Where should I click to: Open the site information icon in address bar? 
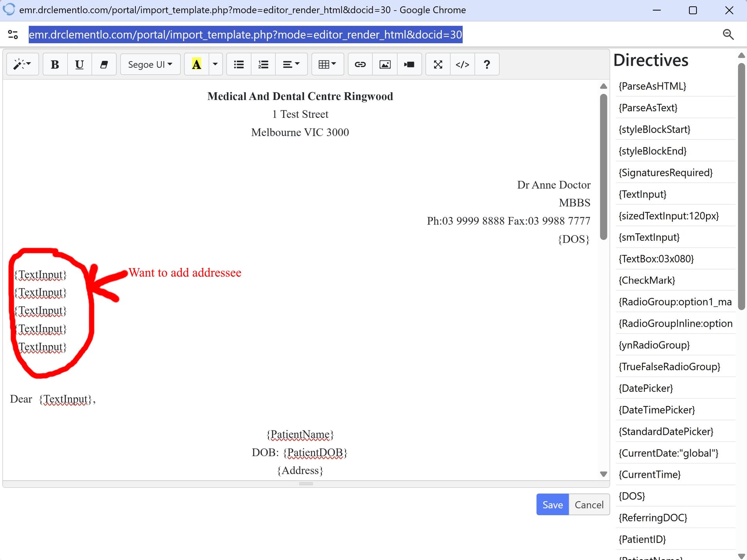13,35
